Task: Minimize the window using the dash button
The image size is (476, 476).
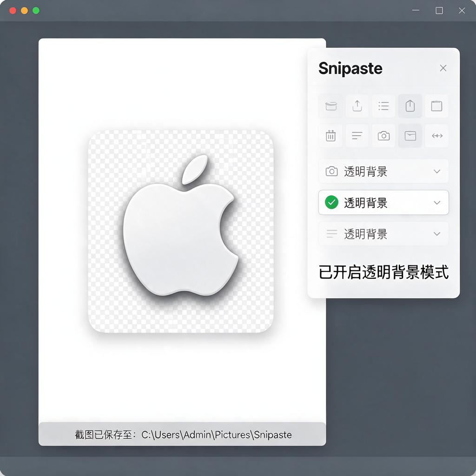Action: [x=416, y=10]
